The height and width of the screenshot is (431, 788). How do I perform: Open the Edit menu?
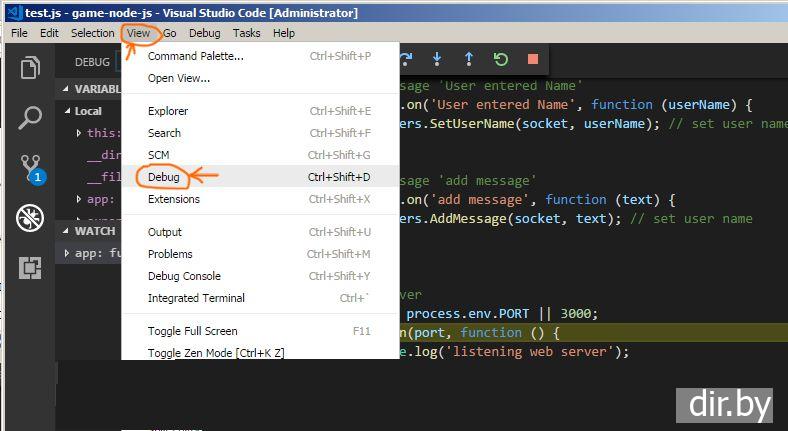click(x=49, y=33)
